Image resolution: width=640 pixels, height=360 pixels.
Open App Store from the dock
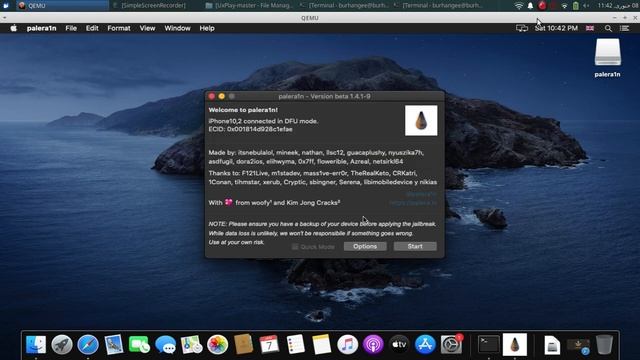pos(425,344)
